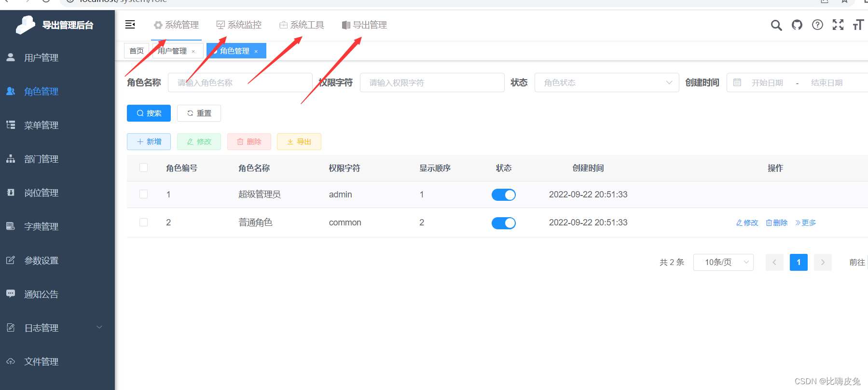Open the help question mark icon
Image resolution: width=868 pixels, height=390 pixels.
pyautogui.click(x=817, y=25)
